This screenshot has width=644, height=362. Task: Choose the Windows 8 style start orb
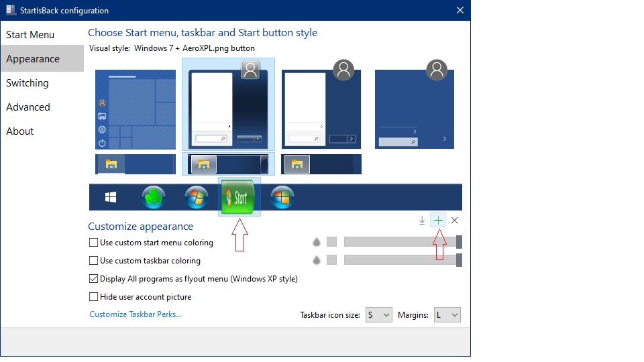282,197
